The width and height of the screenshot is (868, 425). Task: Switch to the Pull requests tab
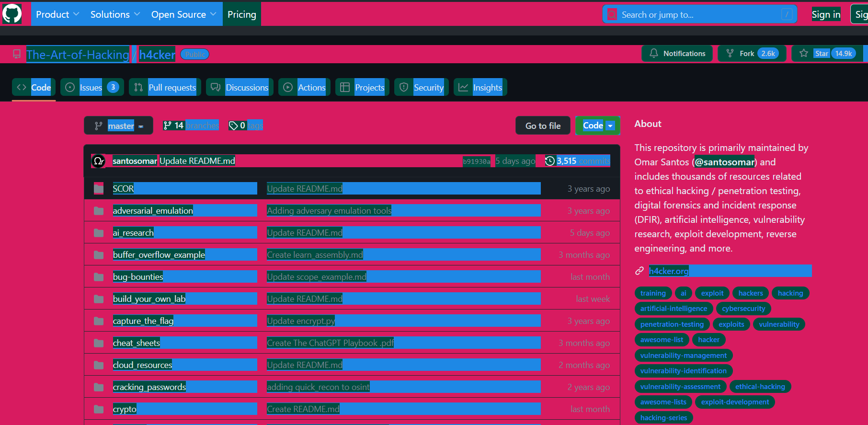(x=165, y=87)
